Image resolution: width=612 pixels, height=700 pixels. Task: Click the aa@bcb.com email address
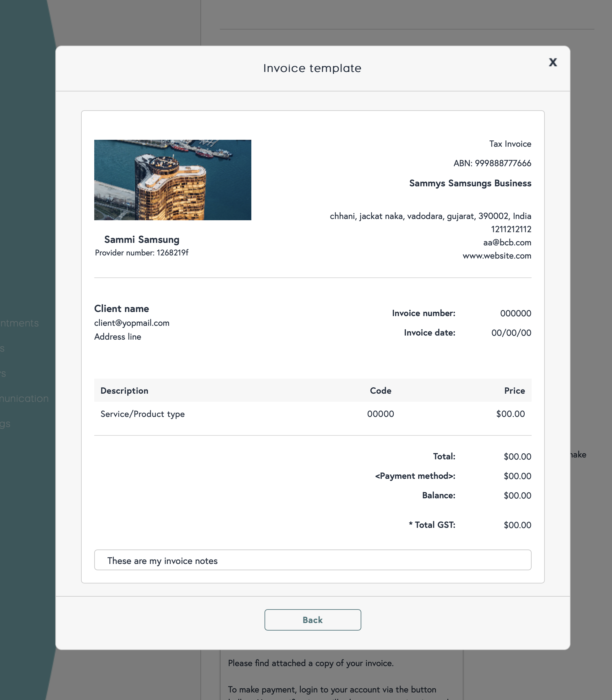point(507,243)
